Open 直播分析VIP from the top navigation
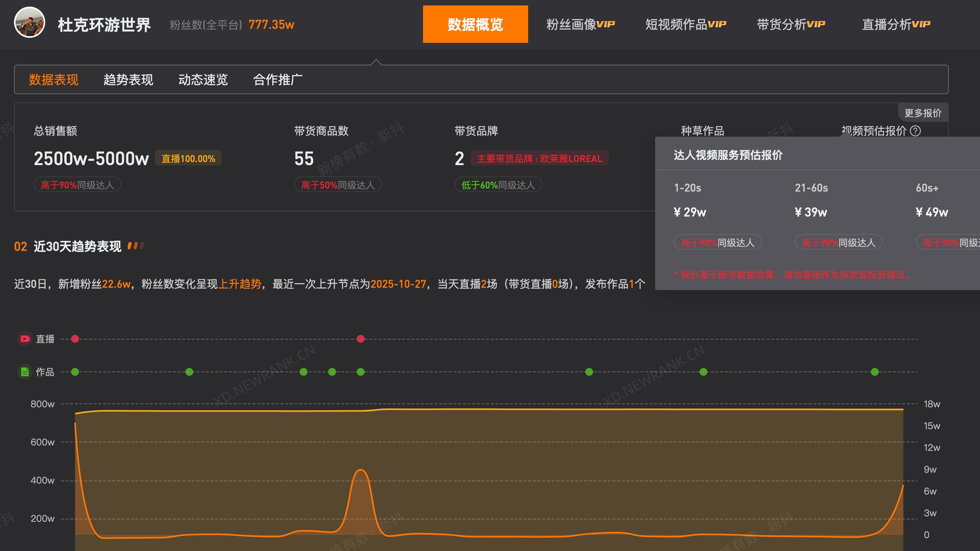 click(x=895, y=23)
